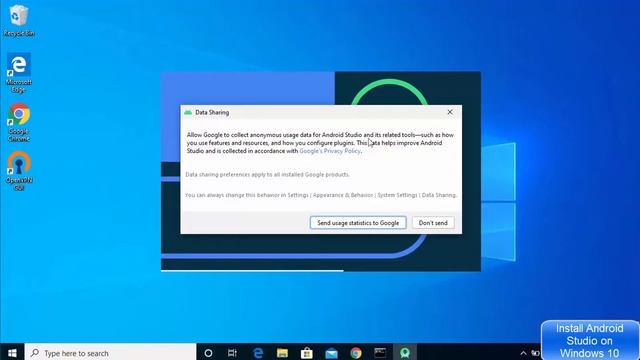Open Cortana from the taskbar

point(208,353)
